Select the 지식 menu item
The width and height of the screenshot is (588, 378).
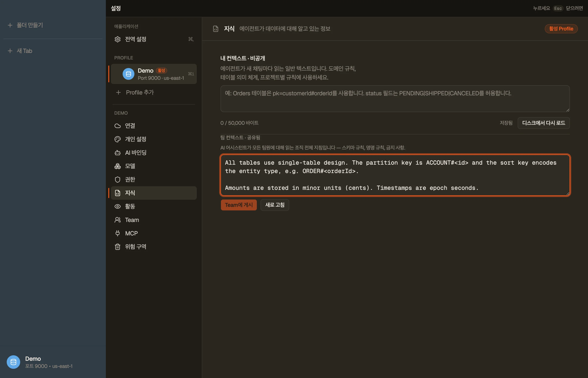pyautogui.click(x=154, y=193)
